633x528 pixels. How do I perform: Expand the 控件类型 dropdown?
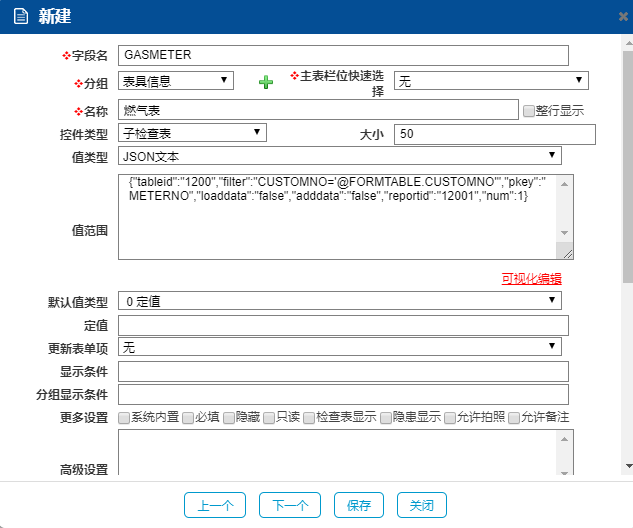click(192, 132)
